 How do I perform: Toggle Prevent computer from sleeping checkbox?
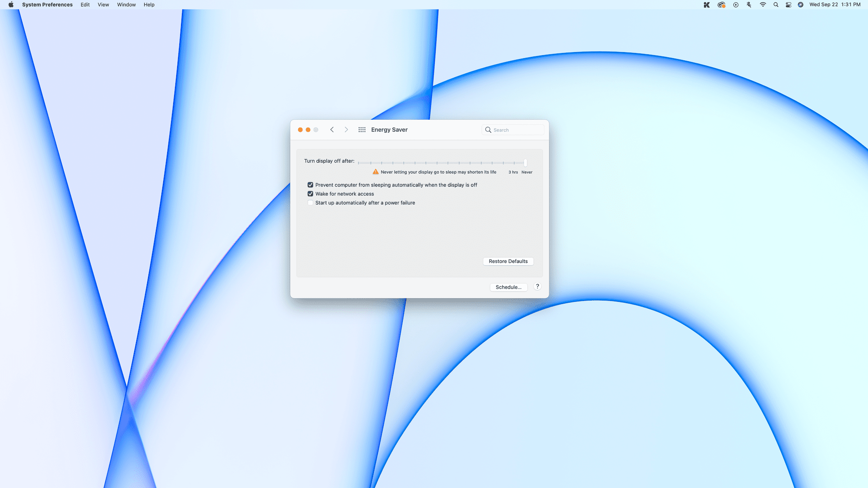click(x=311, y=185)
